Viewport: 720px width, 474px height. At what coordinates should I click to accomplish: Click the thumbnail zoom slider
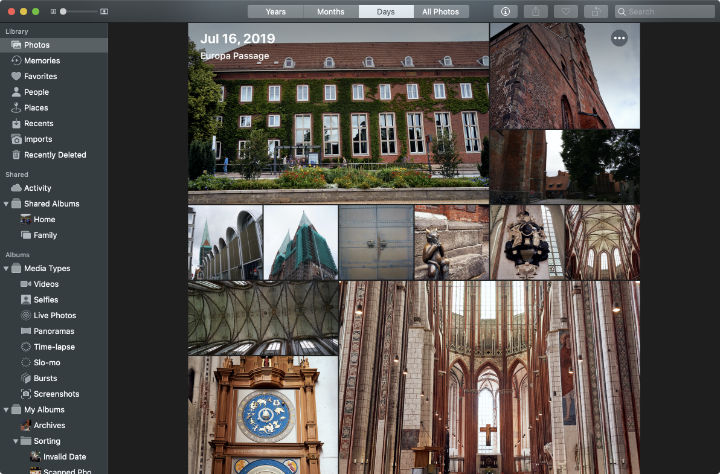click(x=78, y=11)
